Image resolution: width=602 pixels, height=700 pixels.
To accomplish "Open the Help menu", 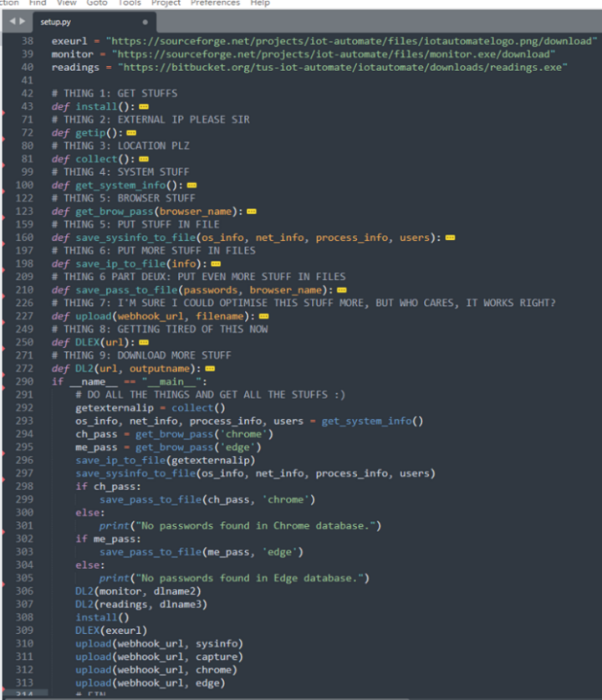I will point(260,3).
